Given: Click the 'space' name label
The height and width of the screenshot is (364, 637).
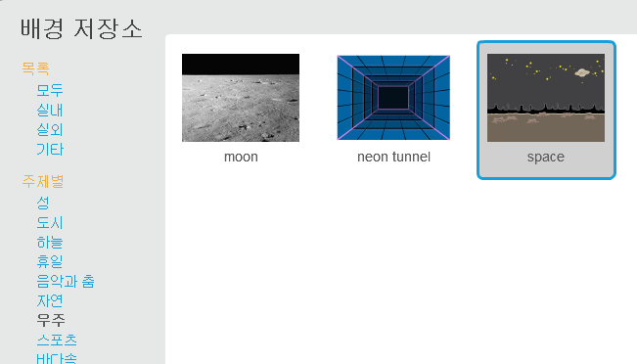Looking at the screenshot, I should click(546, 158).
